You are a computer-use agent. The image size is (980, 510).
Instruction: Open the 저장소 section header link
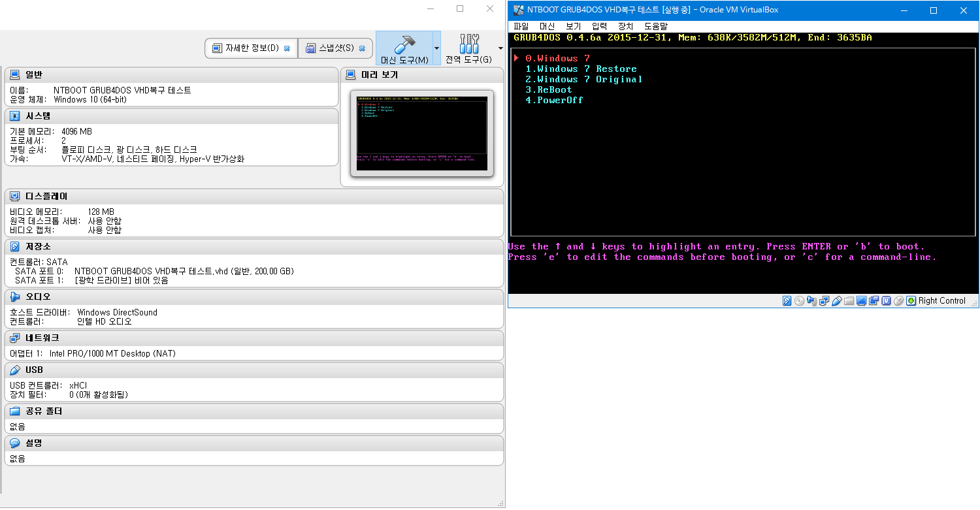point(38,247)
